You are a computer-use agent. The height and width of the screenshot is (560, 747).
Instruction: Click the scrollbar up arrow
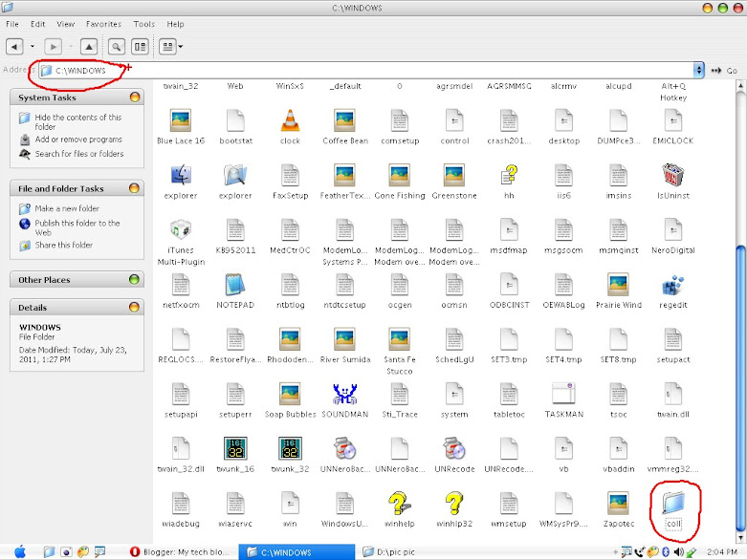[x=740, y=86]
